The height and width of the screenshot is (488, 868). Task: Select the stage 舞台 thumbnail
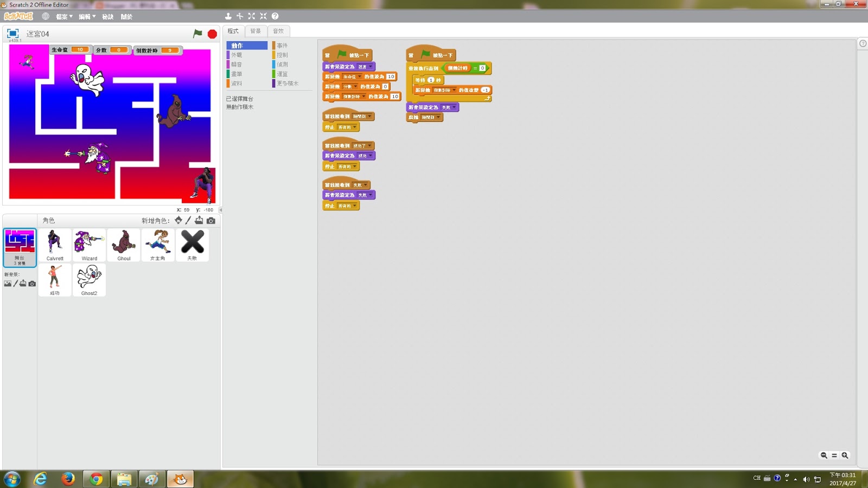click(20, 247)
